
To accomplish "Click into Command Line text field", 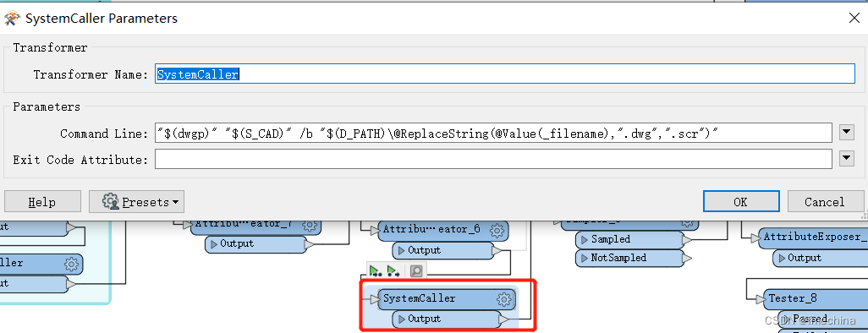I will point(494,134).
